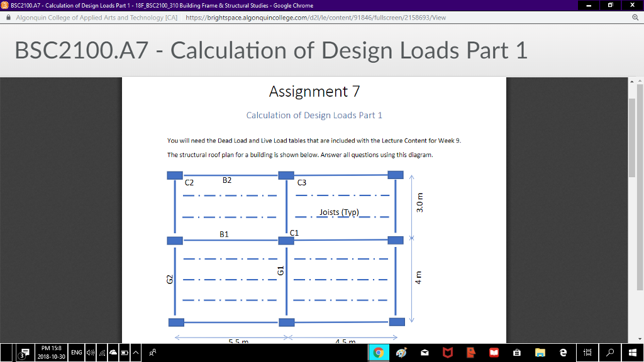This screenshot has height=362, width=644.
Task: Open the page zoom magnifier in the address bar
Action: (x=636, y=18)
